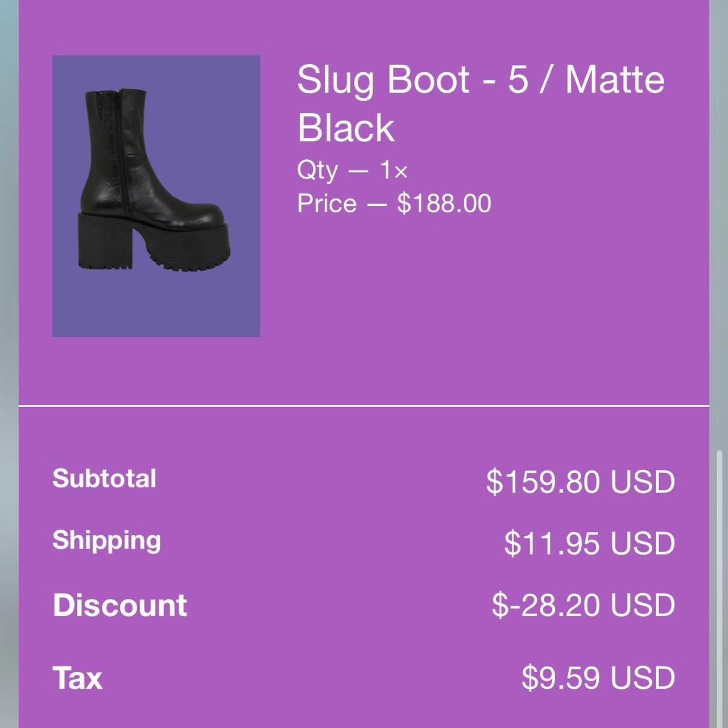
Task: Click the left gray margin area
Action: [9, 364]
